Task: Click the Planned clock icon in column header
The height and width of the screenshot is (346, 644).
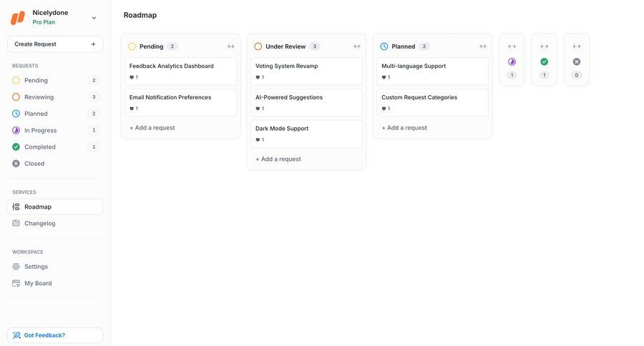Action: pos(384,46)
